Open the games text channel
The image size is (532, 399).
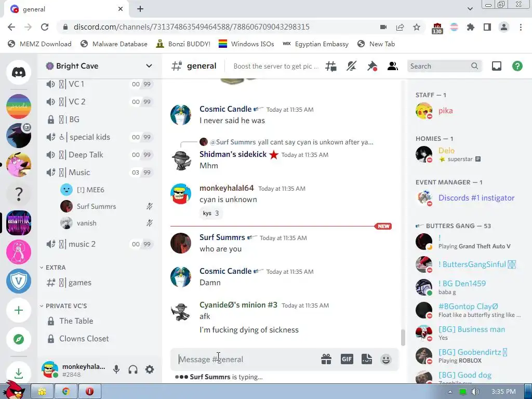pos(99,283)
